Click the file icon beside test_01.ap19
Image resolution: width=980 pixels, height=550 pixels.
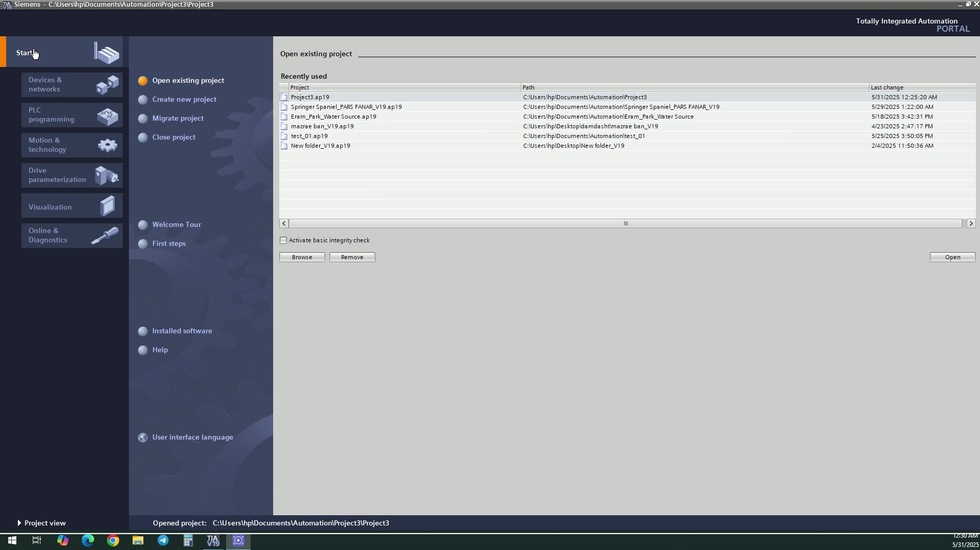point(284,136)
